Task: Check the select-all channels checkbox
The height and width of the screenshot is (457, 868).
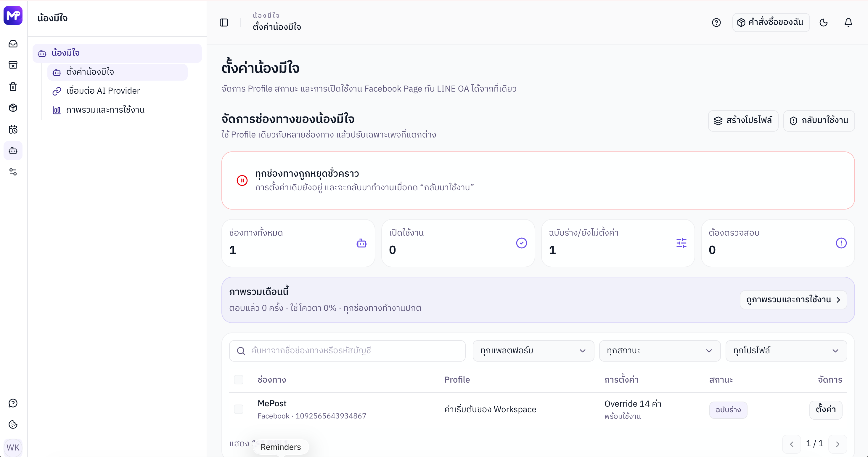Action: point(239,380)
